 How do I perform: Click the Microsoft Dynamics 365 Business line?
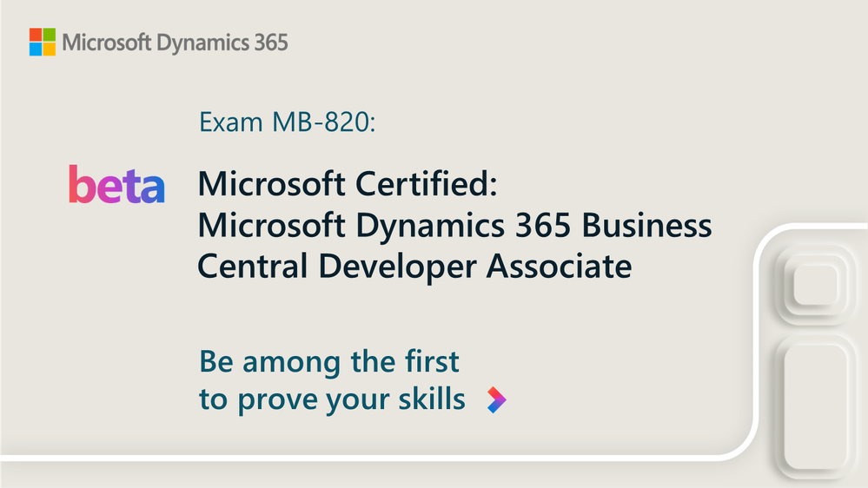(454, 226)
